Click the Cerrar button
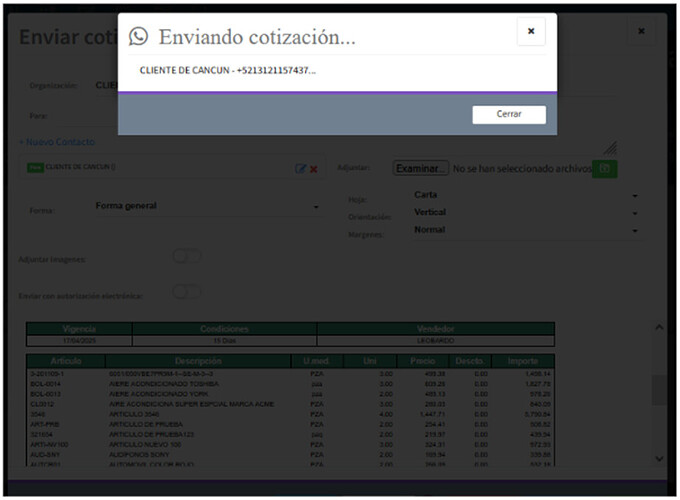Viewport: 680px width, 500px height. [x=509, y=115]
